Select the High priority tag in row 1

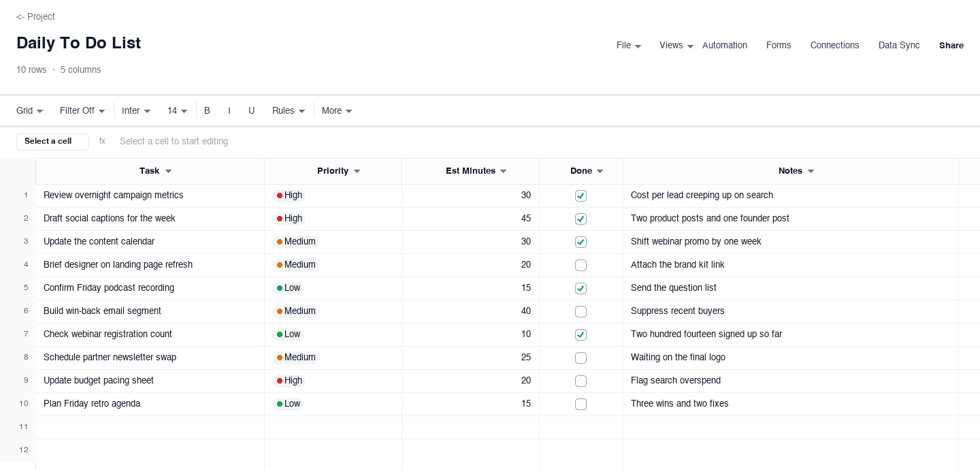click(289, 195)
